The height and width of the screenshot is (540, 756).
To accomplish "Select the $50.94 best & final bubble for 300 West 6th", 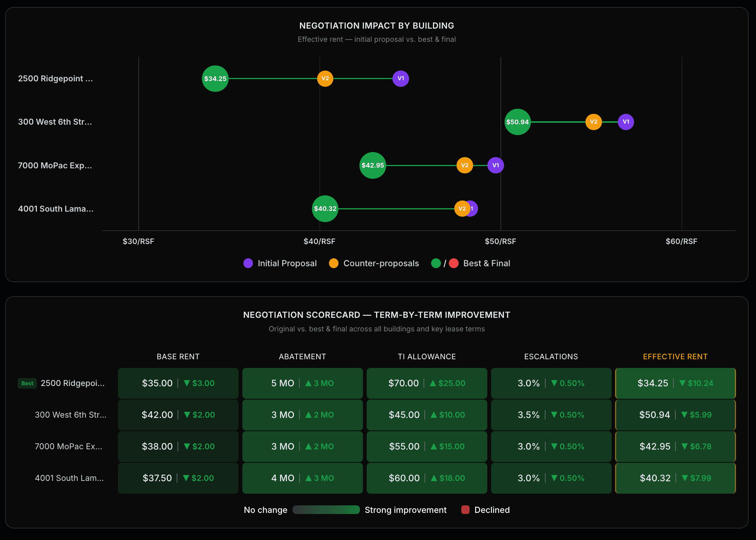I will (517, 122).
